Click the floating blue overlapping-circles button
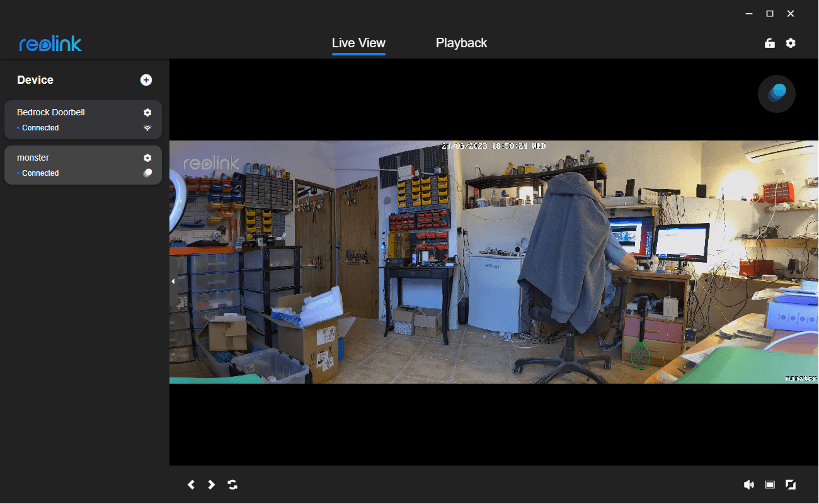This screenshot has height=504, width=819. pos(777,94)
